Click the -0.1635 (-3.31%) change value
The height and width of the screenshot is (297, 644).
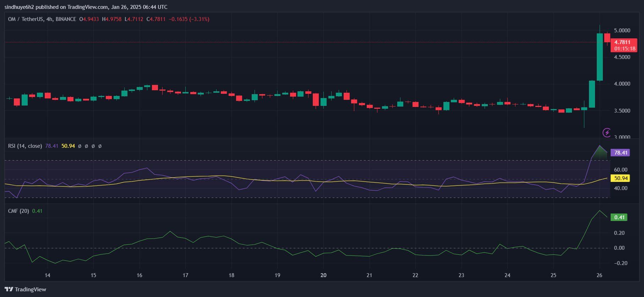click(189, 19)
